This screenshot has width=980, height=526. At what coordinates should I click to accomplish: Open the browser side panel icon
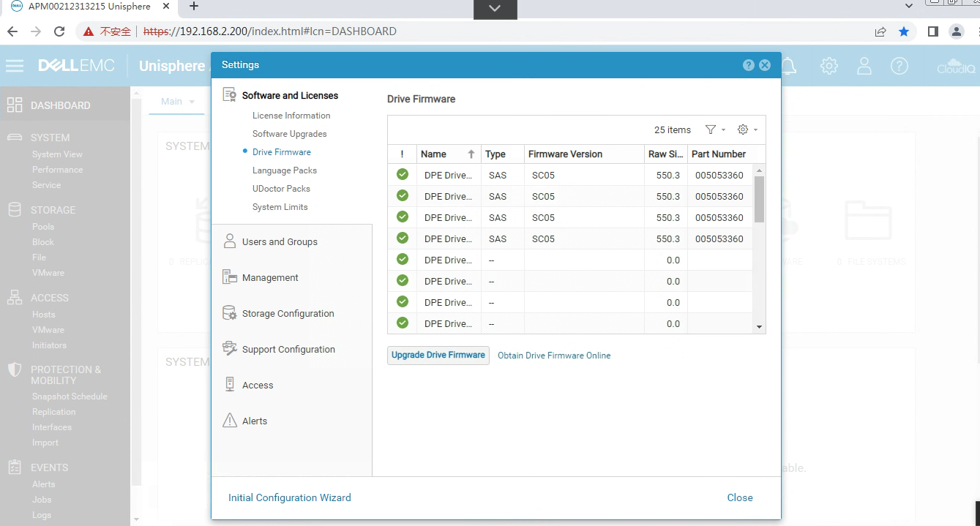pyautogui.click(x=932, y=31)
